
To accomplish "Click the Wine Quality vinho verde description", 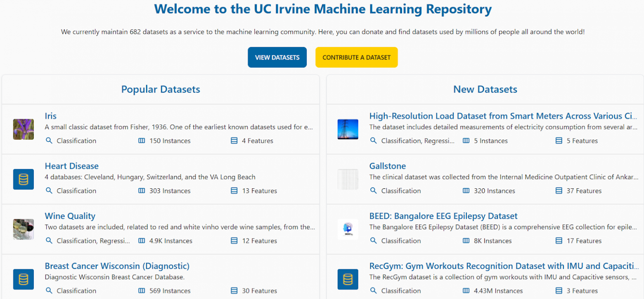I will coord(180,227).
